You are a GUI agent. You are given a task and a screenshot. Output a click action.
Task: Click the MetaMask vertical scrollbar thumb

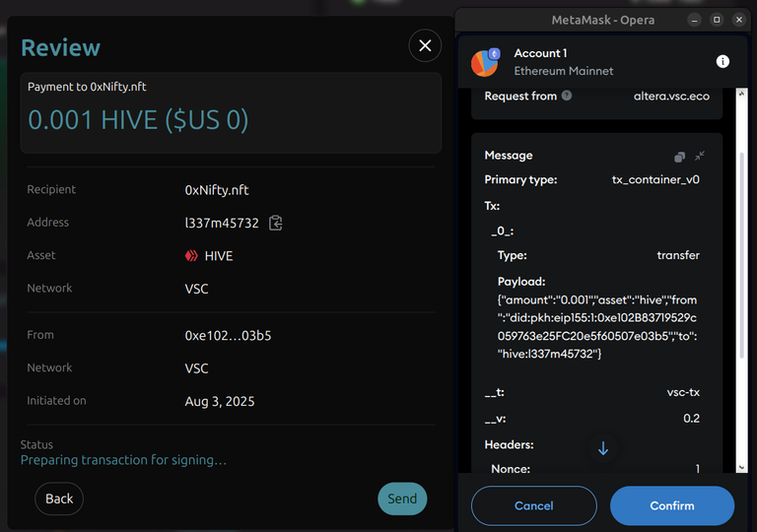coord(742,255)
